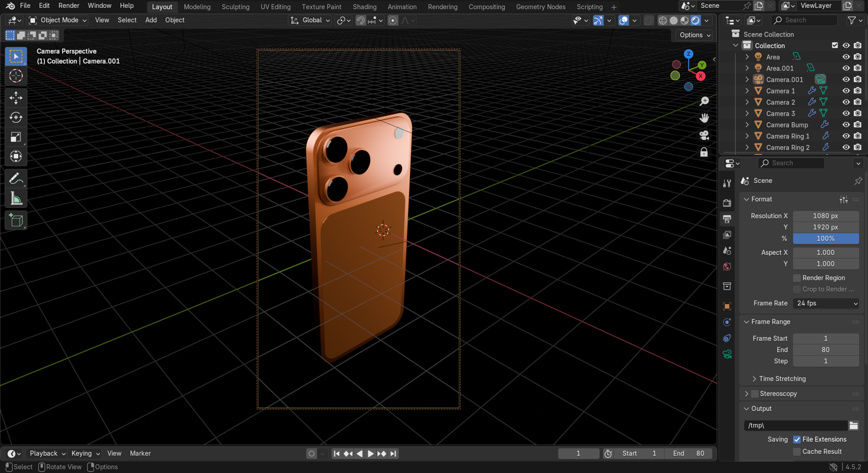Select the Cursor tool in toolbar

(16, 76)
